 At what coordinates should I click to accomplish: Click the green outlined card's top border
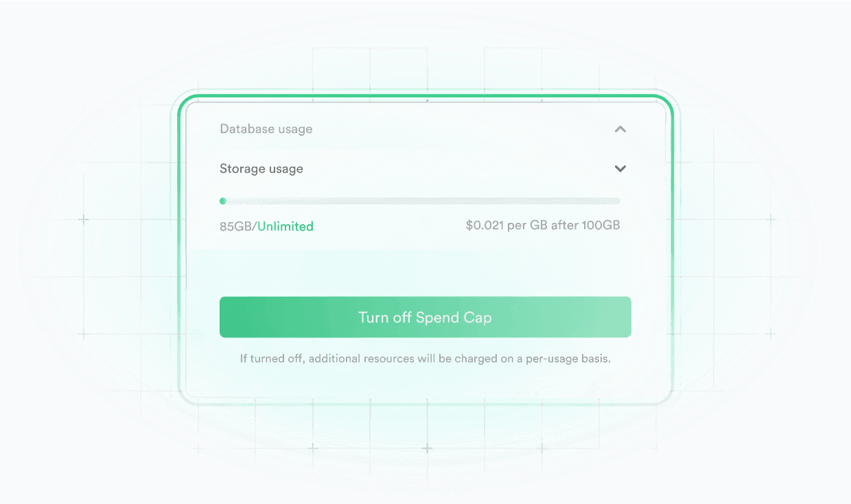[x=425, y=96]
